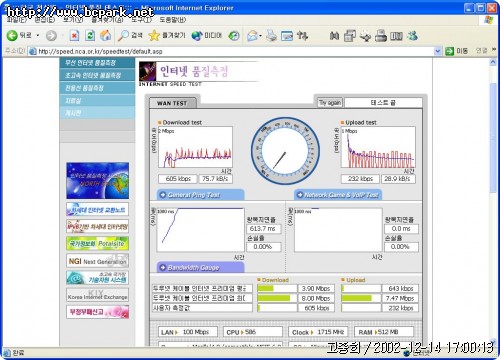This screenshot has height=360, width=500.
Task: Open the NGI Next Generation banner link
Action: pos(97,261)
